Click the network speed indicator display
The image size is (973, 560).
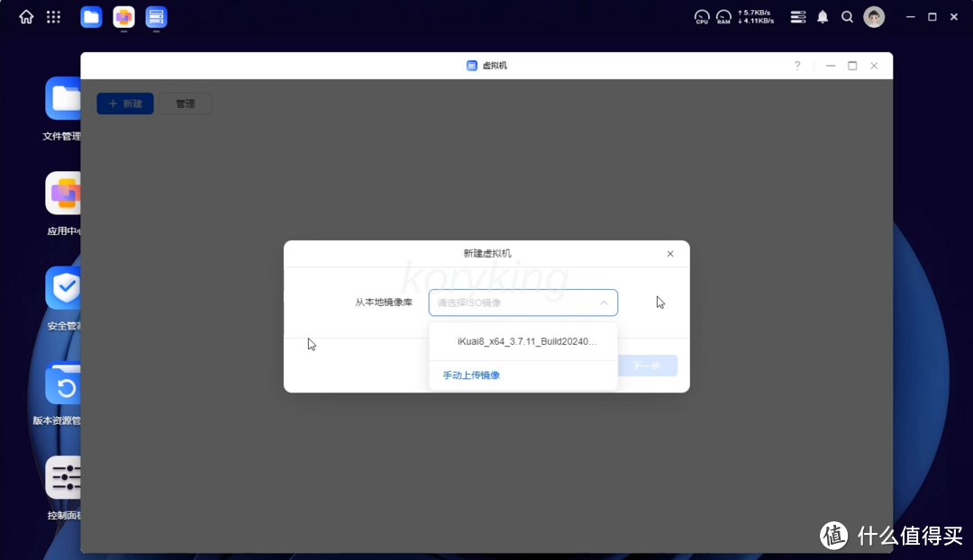pos(755,16)
